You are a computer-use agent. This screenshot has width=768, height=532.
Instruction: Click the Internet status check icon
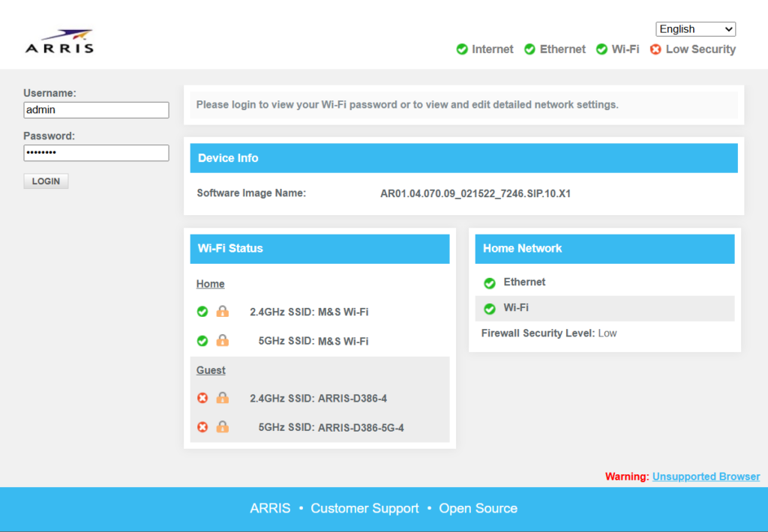462,49
